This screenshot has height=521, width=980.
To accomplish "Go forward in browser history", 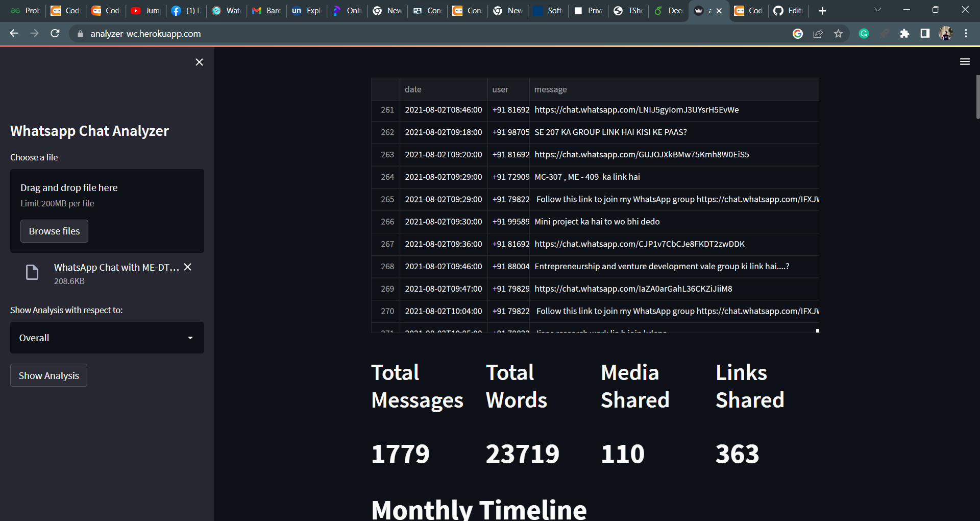I will 34,33.
